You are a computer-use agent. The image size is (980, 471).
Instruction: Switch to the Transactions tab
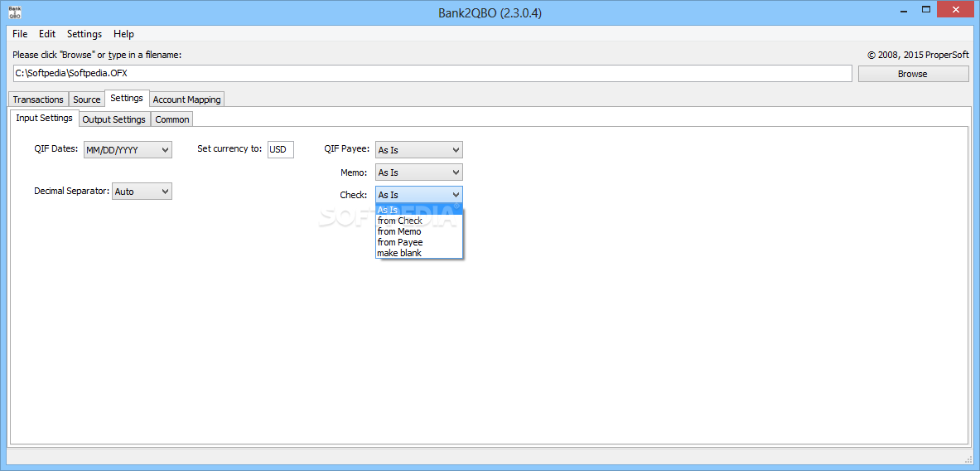(x=38, y=100)
